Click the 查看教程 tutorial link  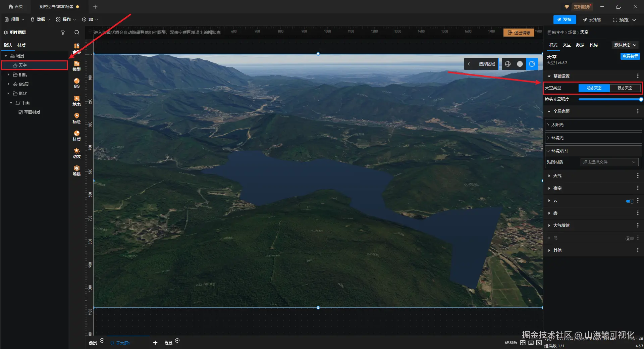coord(630,56)
